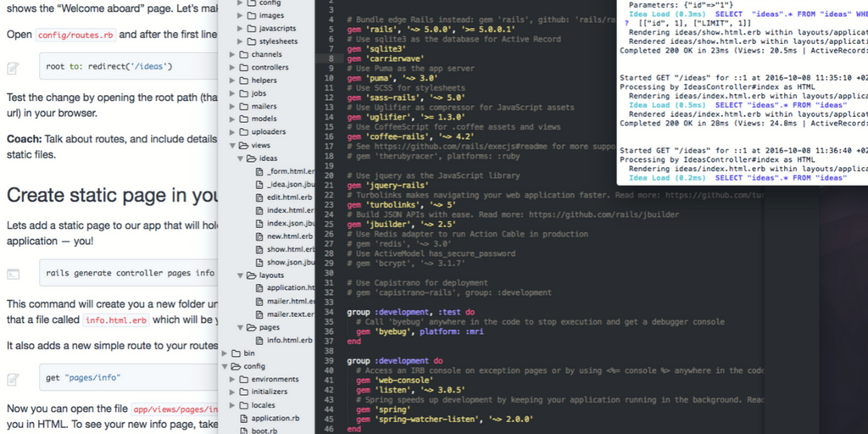The width and height of the screenshot is (868, 434).
Task: Click the file icon of show.json.jbuilder
Action: point(259,262)
